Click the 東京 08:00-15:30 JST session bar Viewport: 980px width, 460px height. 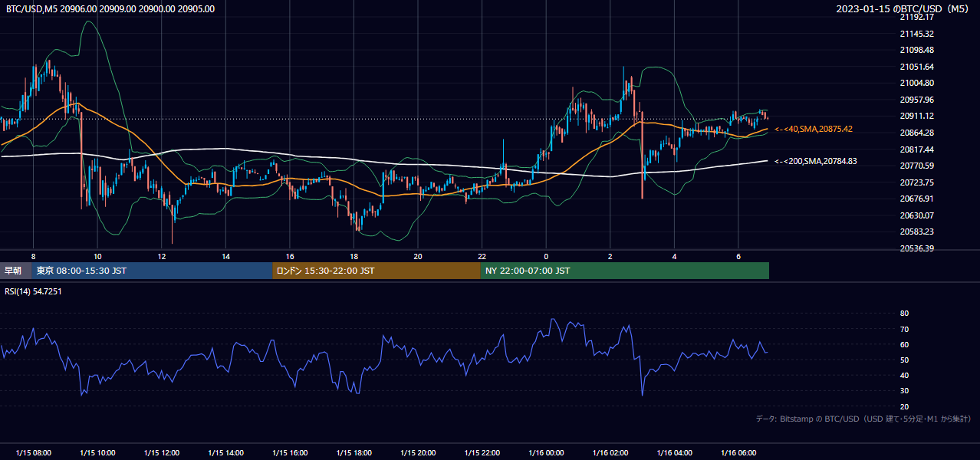tap(152, 271)
